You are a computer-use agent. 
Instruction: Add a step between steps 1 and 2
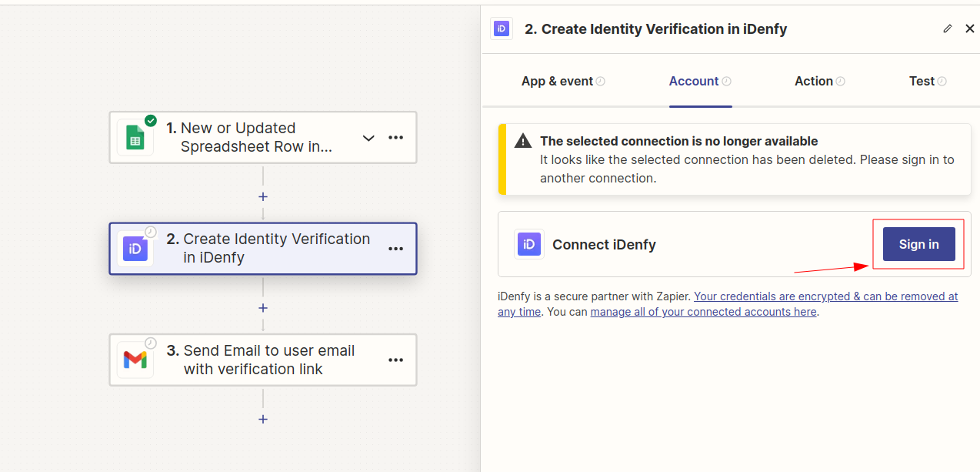pos(262,196)
